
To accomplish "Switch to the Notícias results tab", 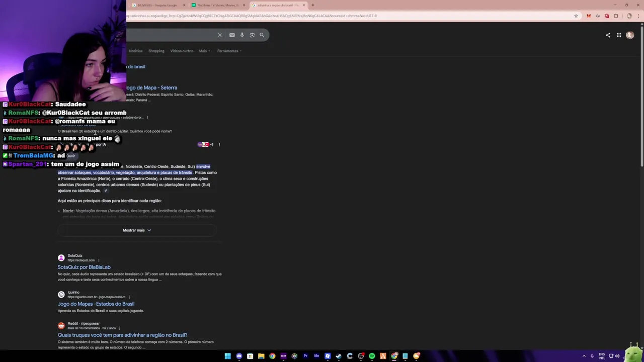I will [135, 51].
